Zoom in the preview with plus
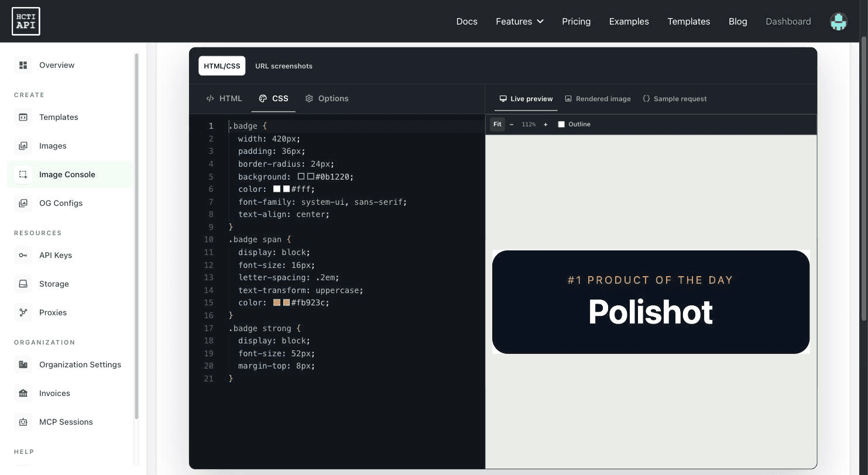Screen dimensions: 868x475 click(545, 124)
